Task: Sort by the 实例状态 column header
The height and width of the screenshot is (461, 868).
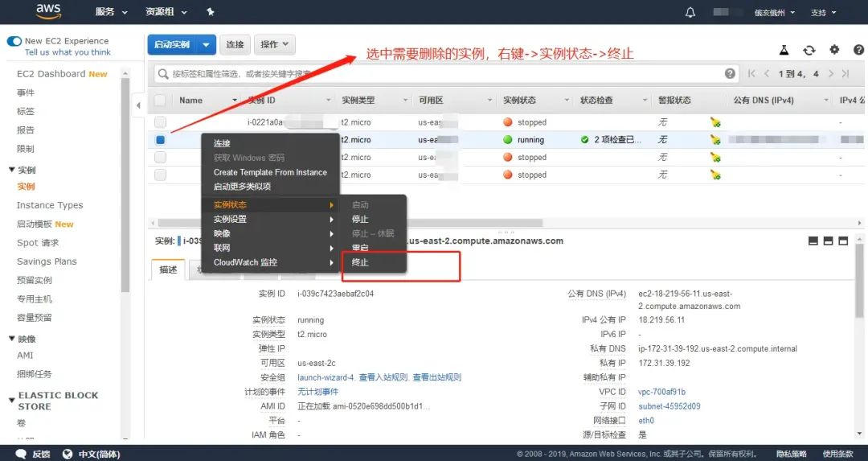Action: [519, 101]
